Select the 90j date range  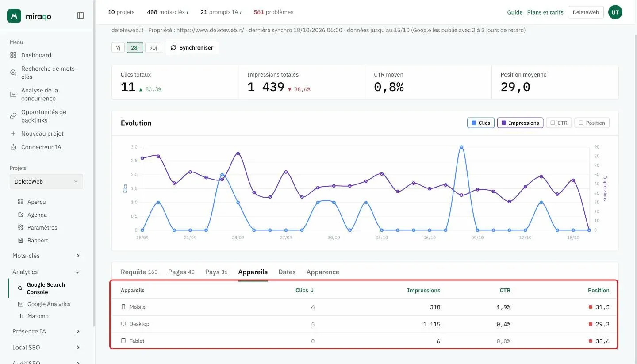pyautogui.click(x=153, y=47)
